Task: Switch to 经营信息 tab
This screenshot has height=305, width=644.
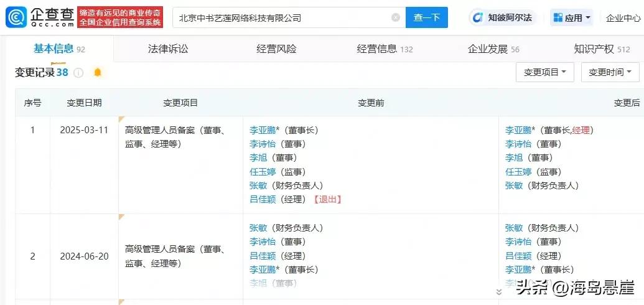Action: pyautogui.click(x=385, y=49)
